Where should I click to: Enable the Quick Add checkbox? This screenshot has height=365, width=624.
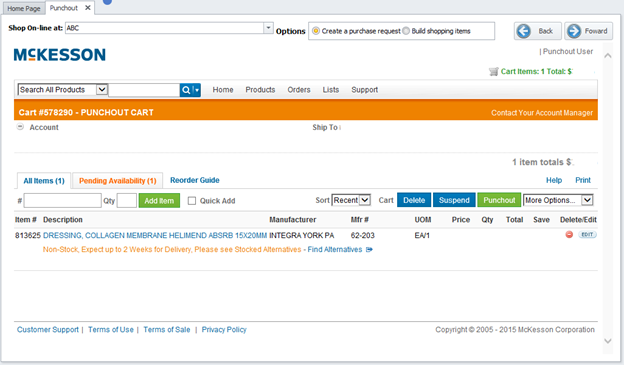coord(192,201)
